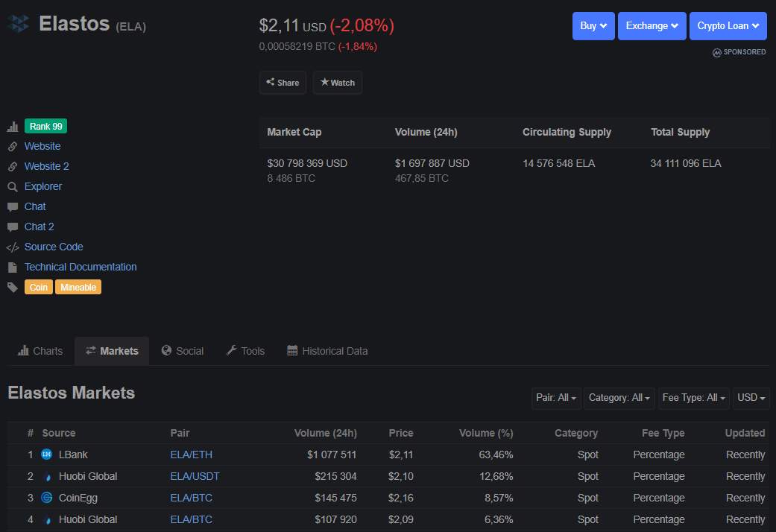Switch to the Charts tab
The width and height of the screenshot is (776, 532).
point(40,351)
